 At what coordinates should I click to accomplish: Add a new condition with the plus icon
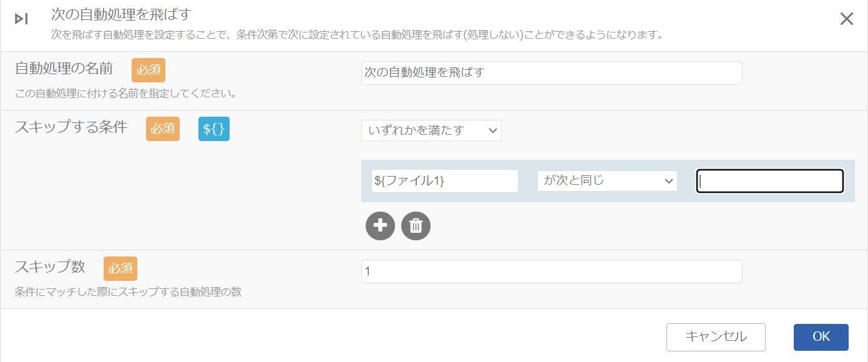[381, 226]
